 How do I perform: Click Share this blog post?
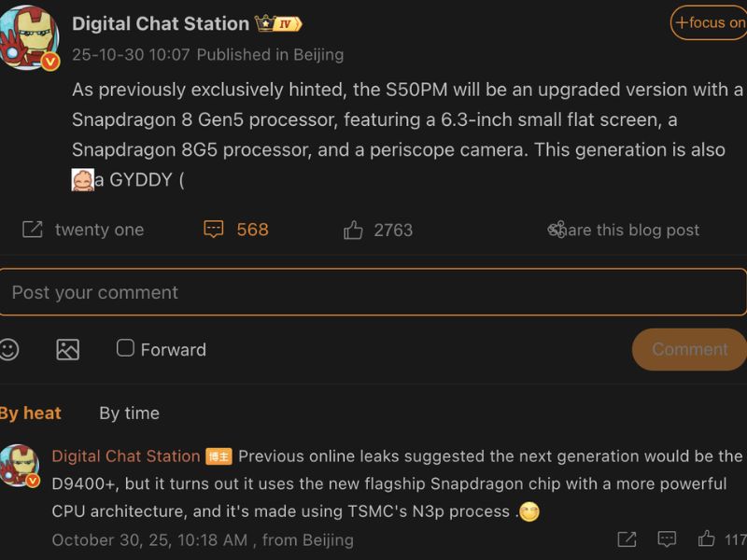click(624, 230)
